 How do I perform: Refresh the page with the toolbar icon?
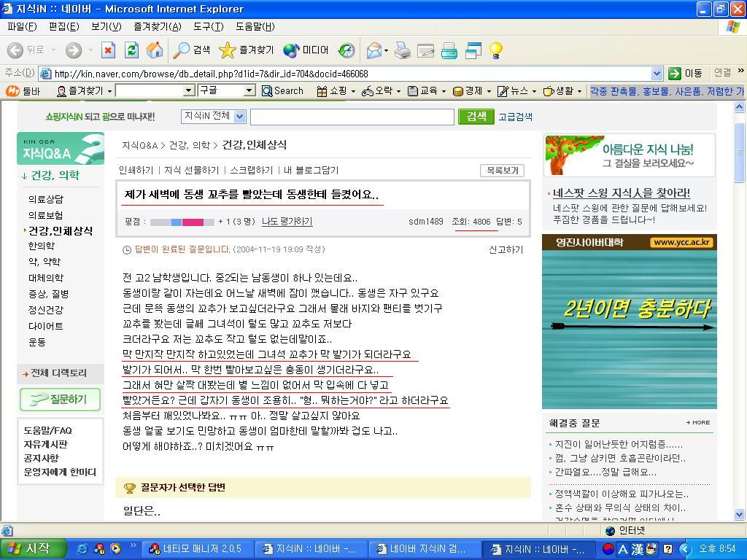(x=131, y=50)
